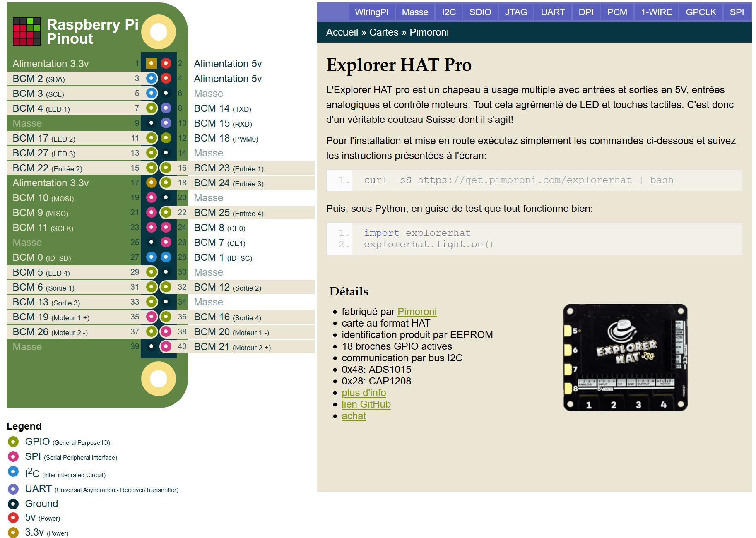Select the BCM 21 (Moteur 2 +) pin label
Image resolution: width=756 pixels, height=538 pixels.
pyautogui.click(x=232, y=347)
